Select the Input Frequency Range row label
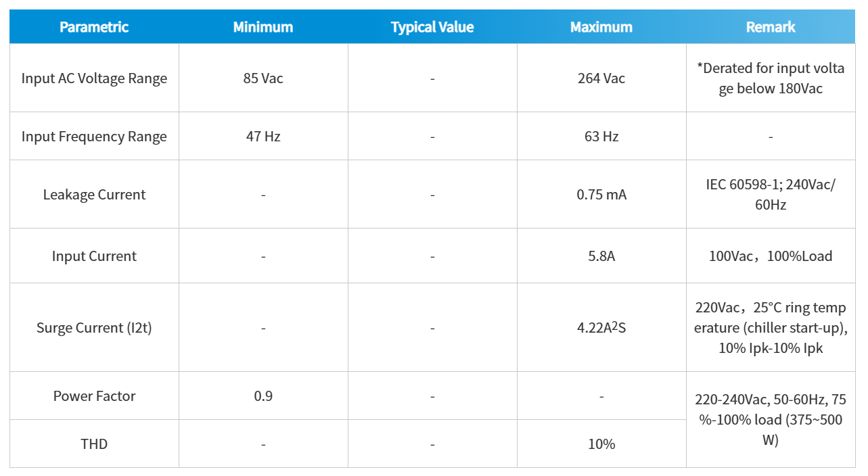The width and height of the screenshot is (868, 476). tap(94, 137)
